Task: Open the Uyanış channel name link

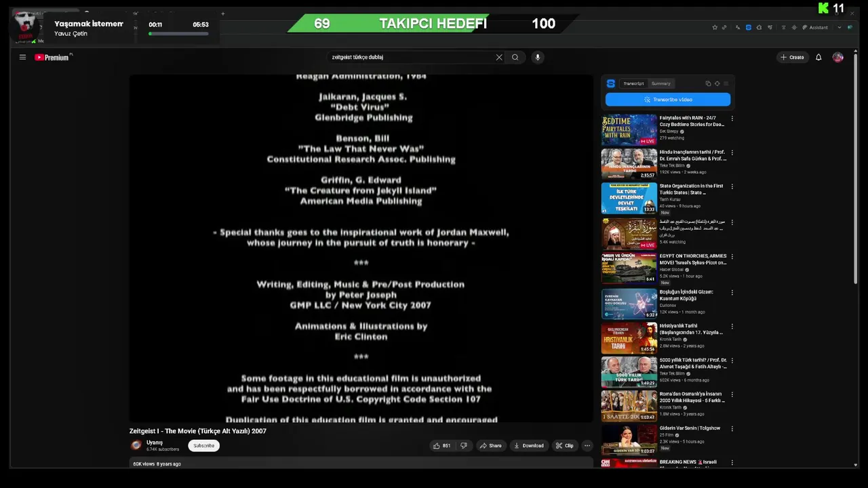Action: click(x=155, y=443)
